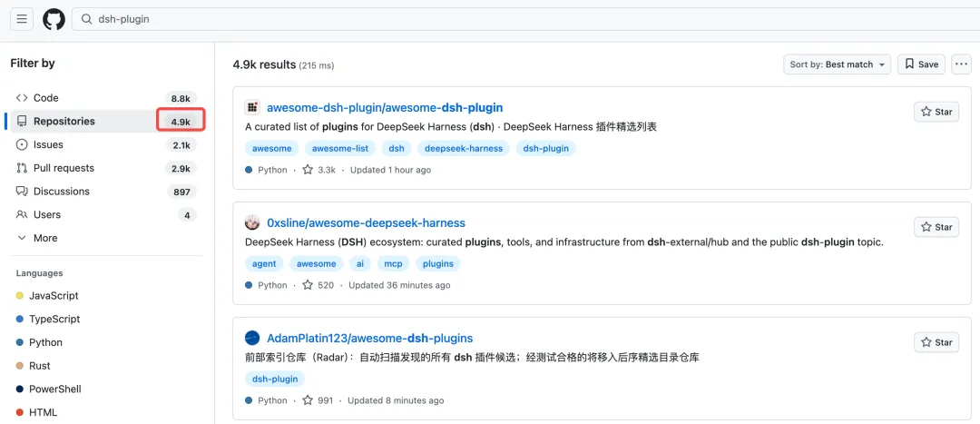This screenshot has height=424, width=980.
Task: Open the plugins topic tag
Action: click(x=438, y=264)
